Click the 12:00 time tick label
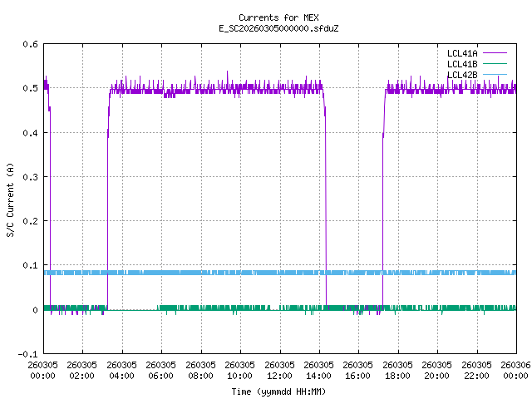The width and height of the screenshot is (532, 399). [x=279, y=370]
